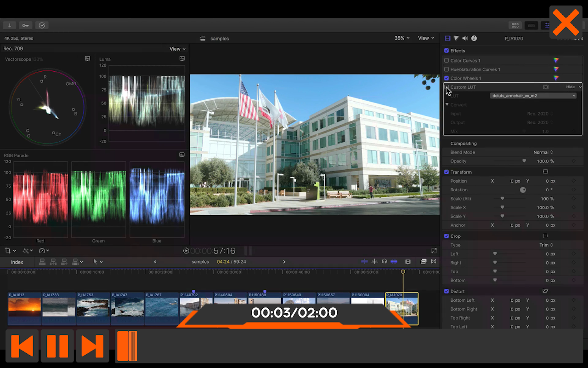Enable the Hue/Saturation Curves 1 checkbox
This screenshot has height=368, width=588.
point(447,69)
